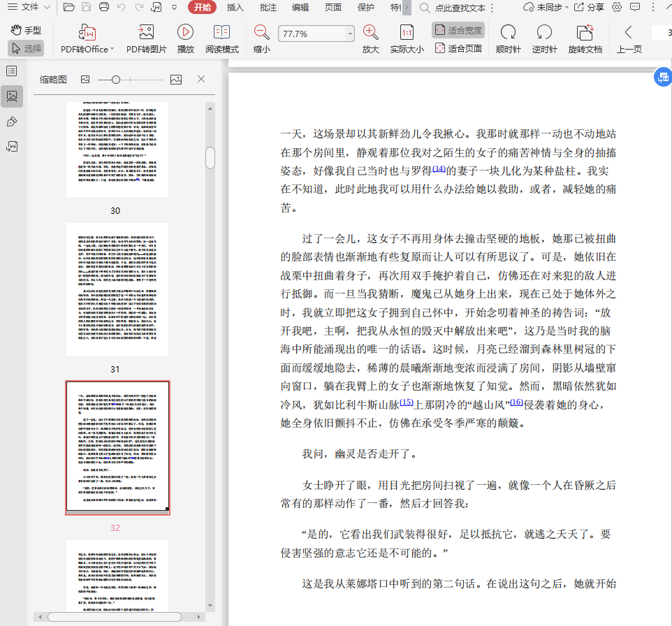The image size is (672, 626).
Task: Open the 插入 ribbon tab
Action: (235, 8)
